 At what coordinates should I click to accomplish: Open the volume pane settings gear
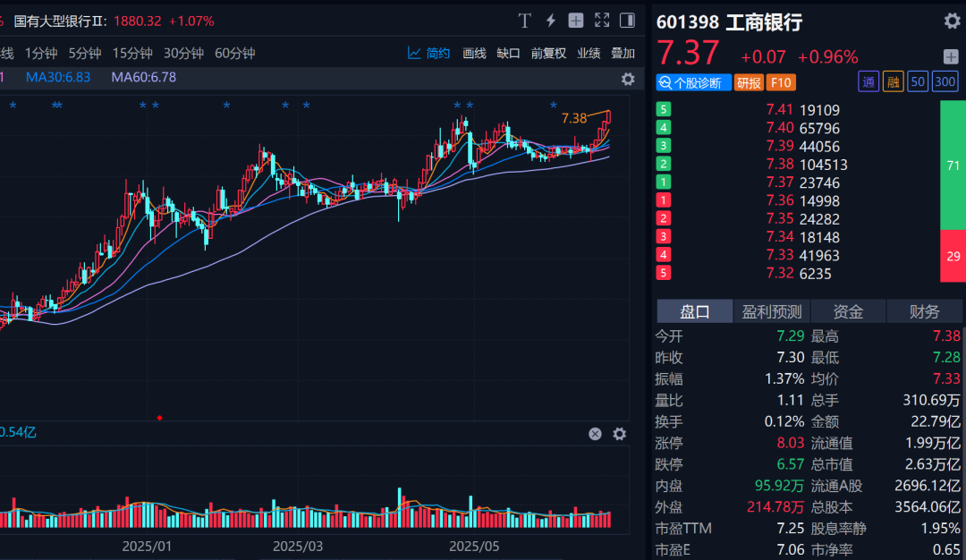coord(620,434)
